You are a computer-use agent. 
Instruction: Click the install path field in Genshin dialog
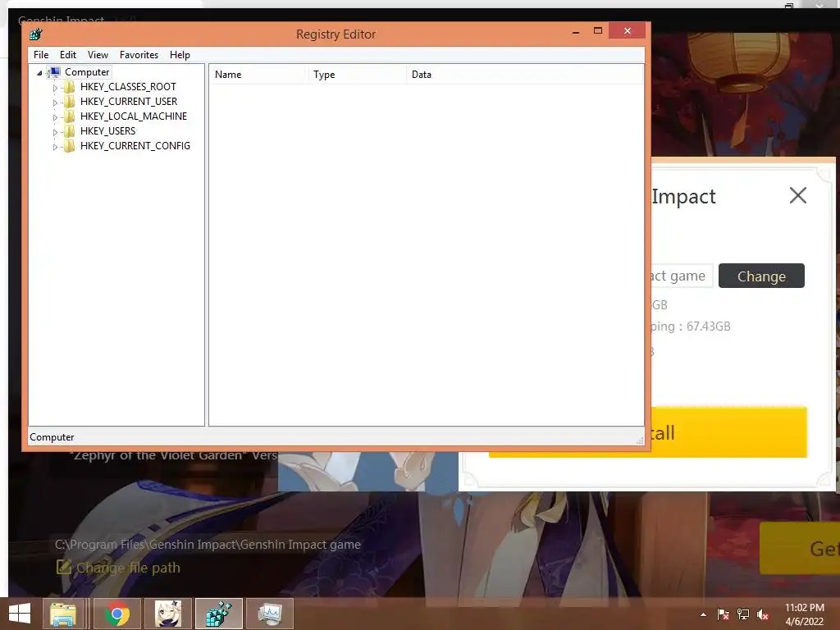coord(682,276)
